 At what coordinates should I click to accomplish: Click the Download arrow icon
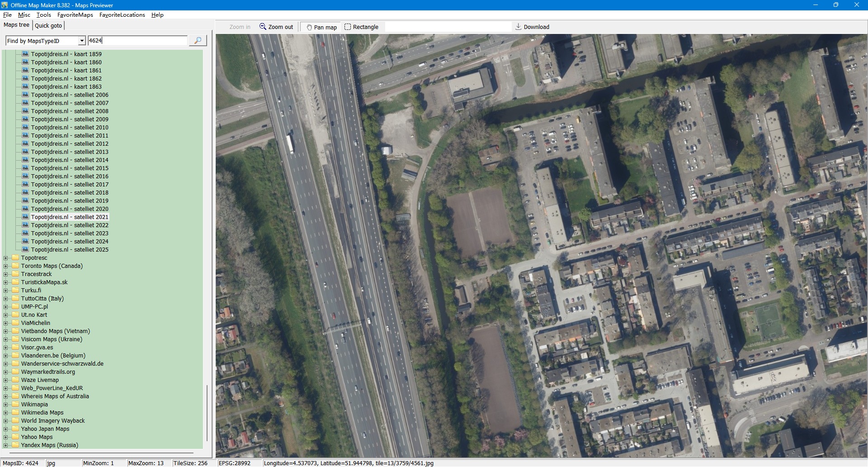tap(519, 27)
